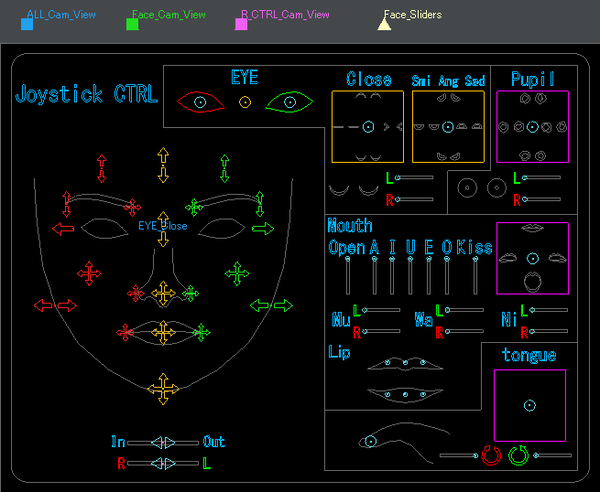This screenshot has height=492, width=600.
Task: Select the red circular rotate arrow control
Action: coord(491,455)
